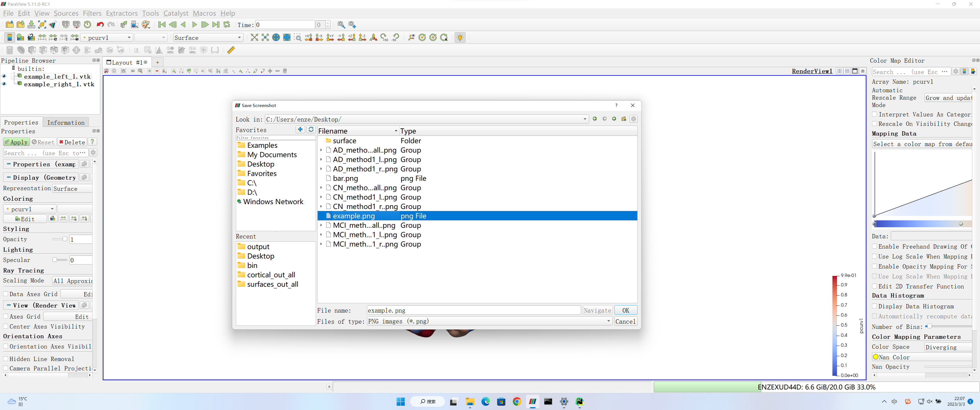Open PyCharm from the Windows taskbar
Screen dimensions: 980x410
click(x=579, y=402)
